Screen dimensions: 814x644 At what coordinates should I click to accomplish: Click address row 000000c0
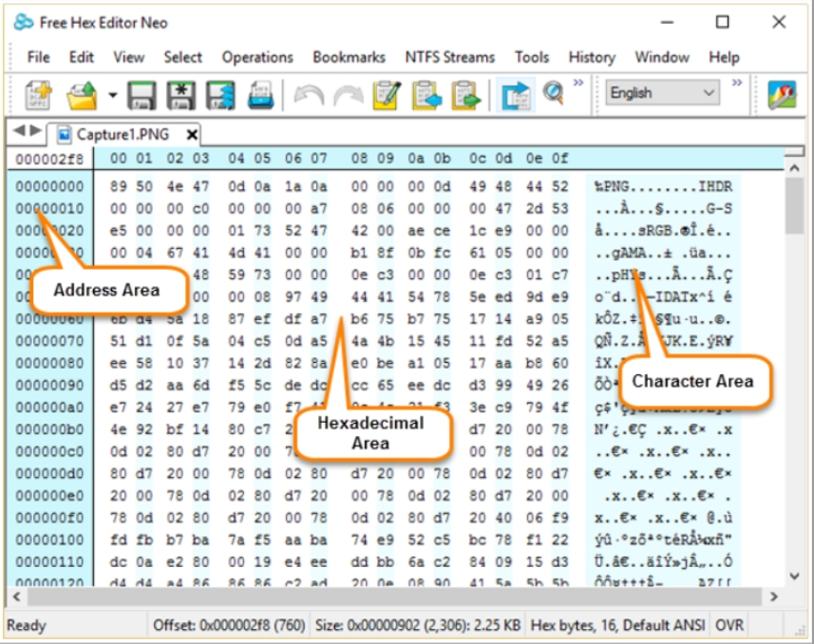point(49,451)
